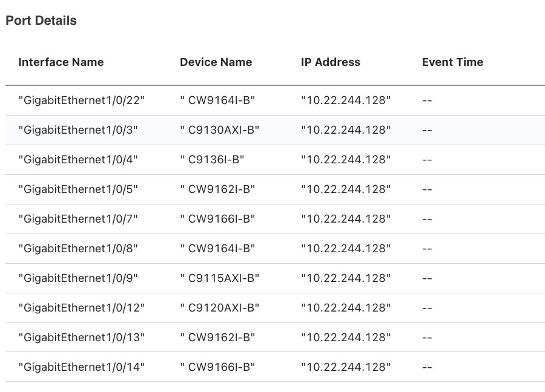Image resolution: width=545 pixels, height=392 pixels.
Task: Click device name in GigabitEthernet1/0/8 row
Action: pyautogui.click(x=217, y=249)
